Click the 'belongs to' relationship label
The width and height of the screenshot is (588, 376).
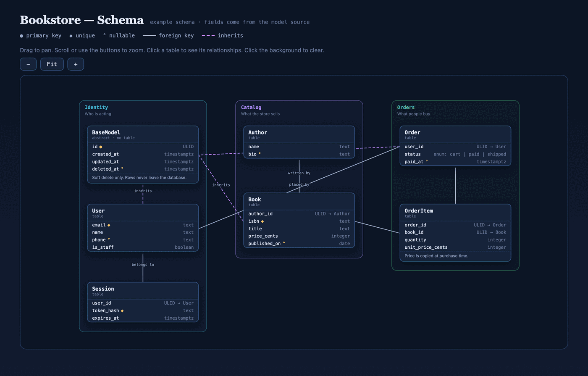[143, 265]
